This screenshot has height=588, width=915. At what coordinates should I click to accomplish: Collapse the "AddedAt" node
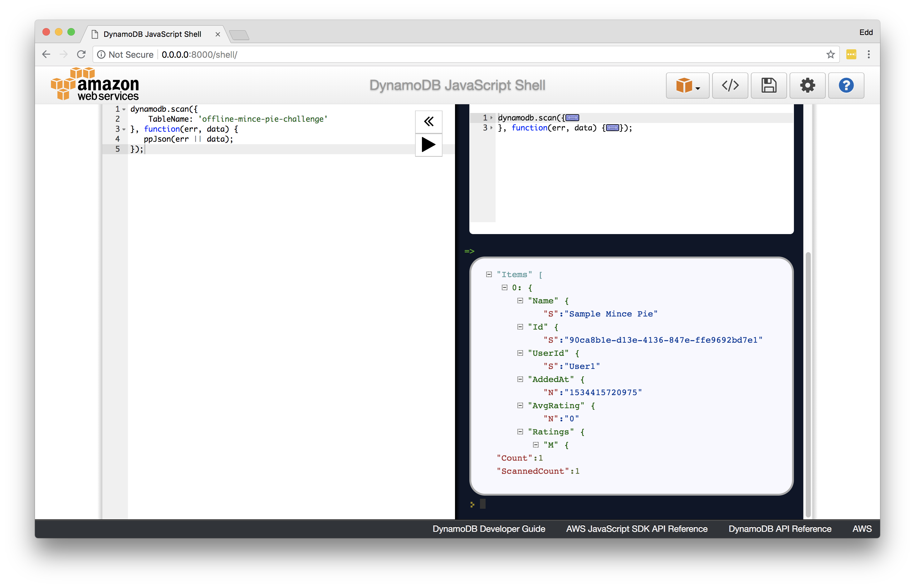(x=520, y=379)
